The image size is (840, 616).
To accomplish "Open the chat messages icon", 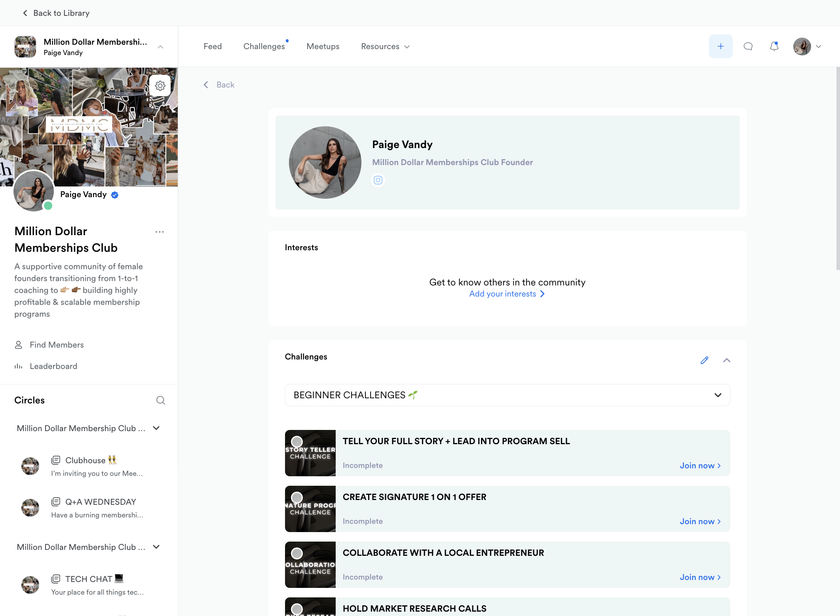I will point(748,46).
